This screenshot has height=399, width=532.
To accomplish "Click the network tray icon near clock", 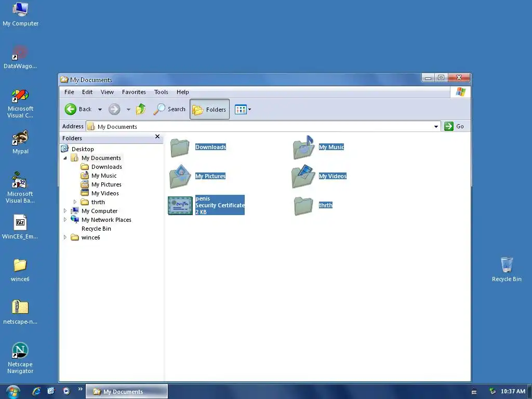I will click(493, 392).
